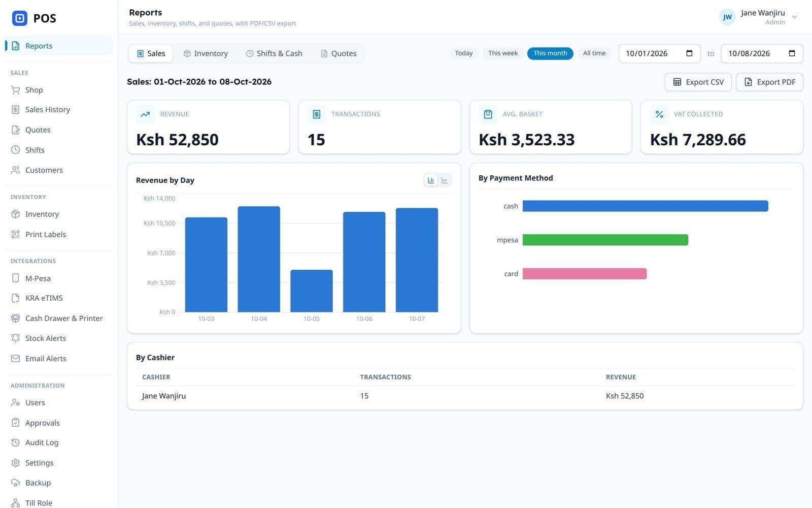Export the report as PDF

[769, 82]
